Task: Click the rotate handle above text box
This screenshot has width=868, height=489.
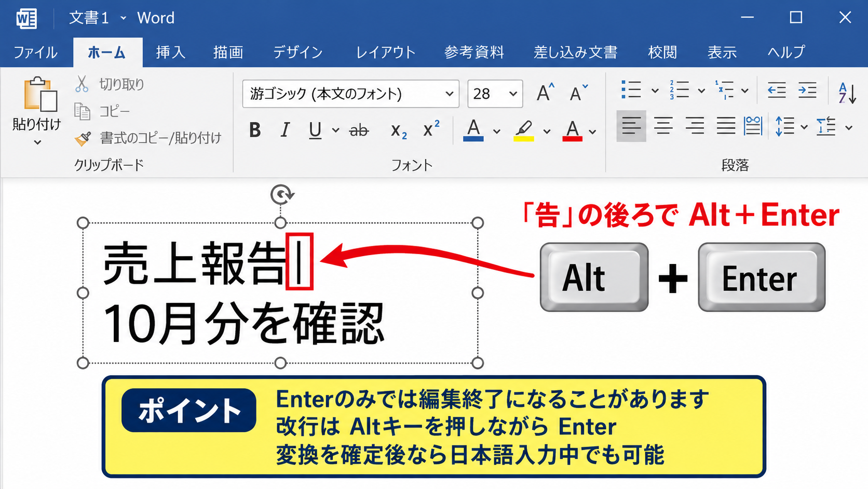Action: pos(282,195)
